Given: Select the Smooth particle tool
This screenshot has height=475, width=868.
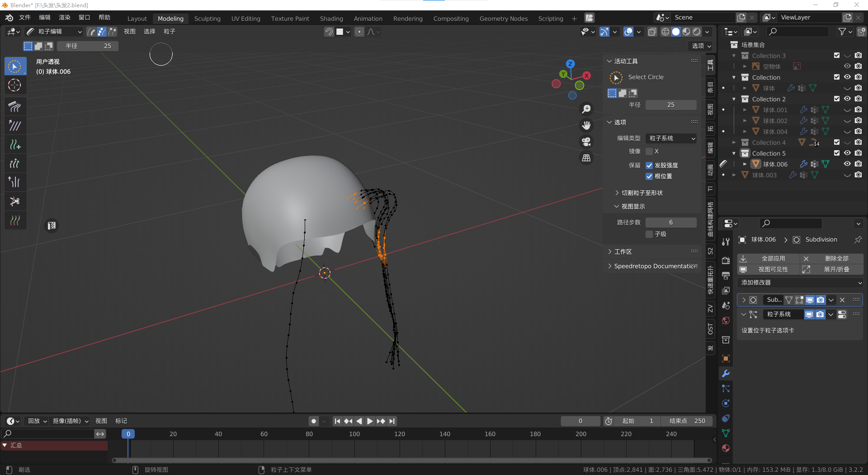Looking at the screenshot, I should (x=15, y=126).
